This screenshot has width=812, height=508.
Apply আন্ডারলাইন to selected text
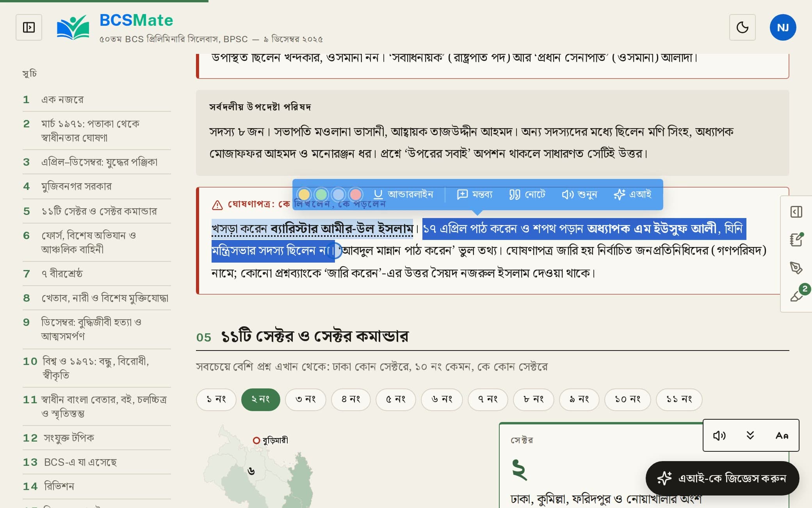tap(403, 194)
